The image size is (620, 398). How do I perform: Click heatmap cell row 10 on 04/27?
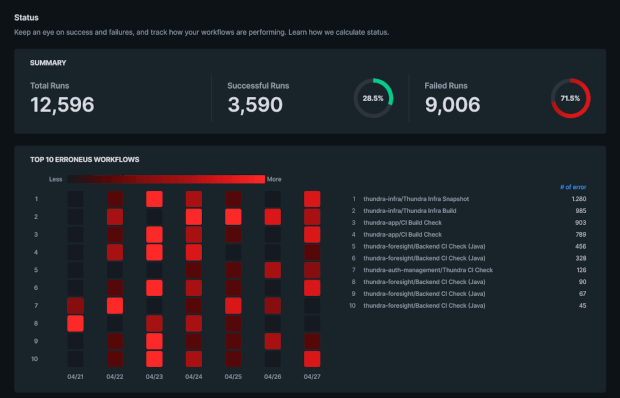(312, 359)
